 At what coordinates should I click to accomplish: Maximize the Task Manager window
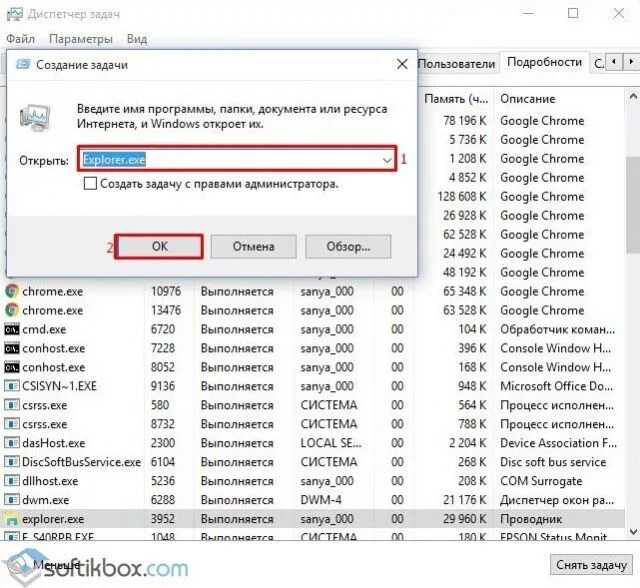click(573, 13)
